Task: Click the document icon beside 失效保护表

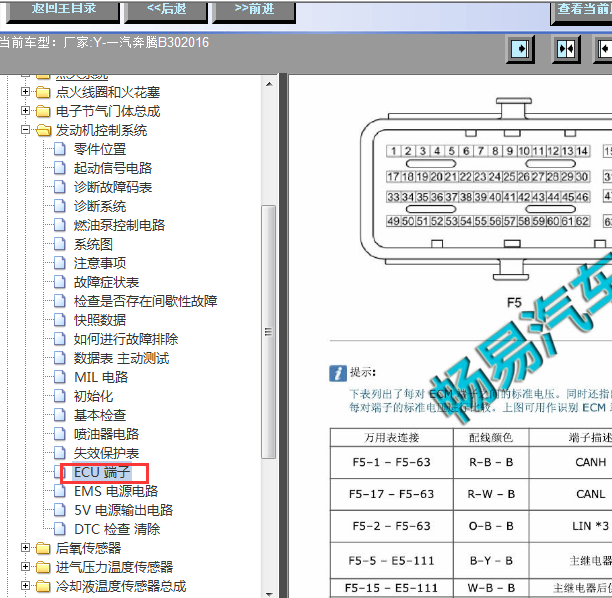Action: pyautogui.click(x=59, y=453)
